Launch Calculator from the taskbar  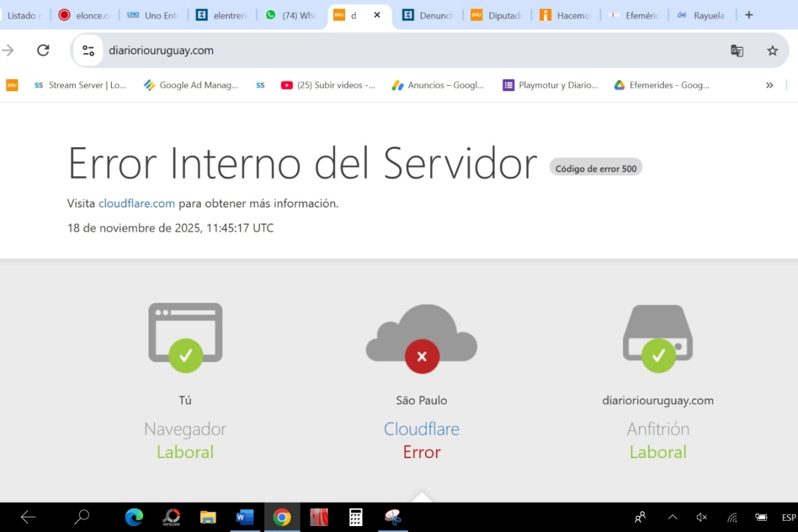coord(356,517)
